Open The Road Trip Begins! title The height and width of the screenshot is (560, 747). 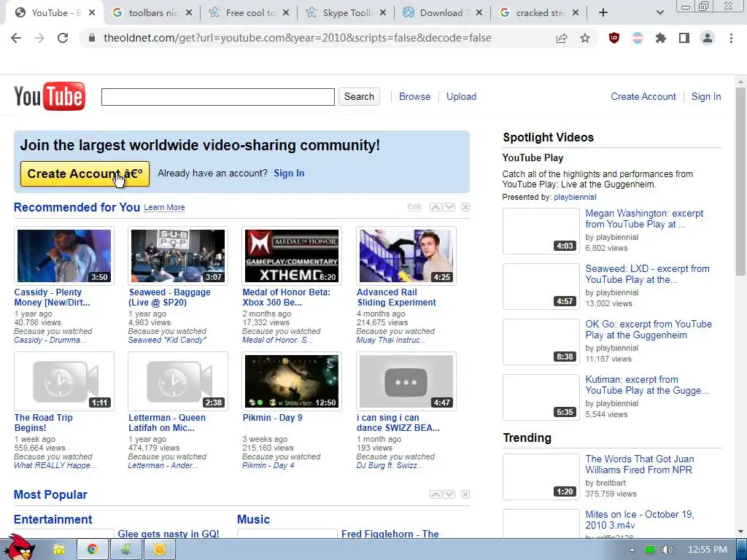click(x=43, y=422)
